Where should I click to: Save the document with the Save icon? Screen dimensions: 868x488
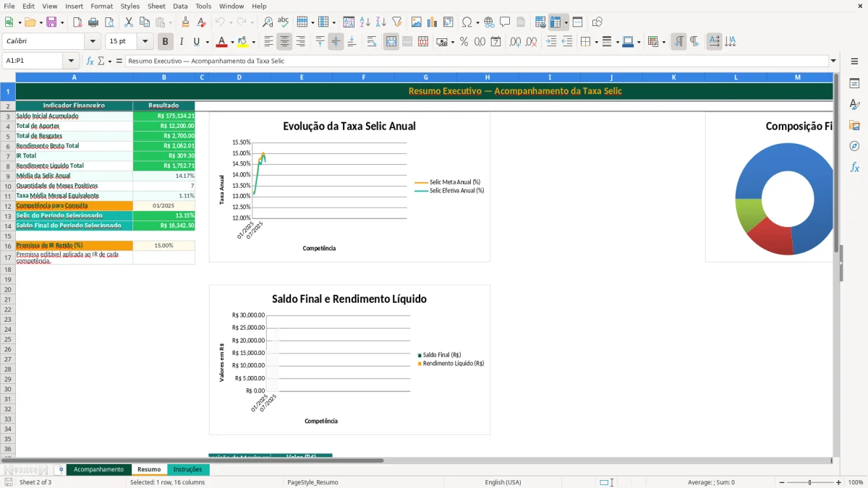click(51, 22)
